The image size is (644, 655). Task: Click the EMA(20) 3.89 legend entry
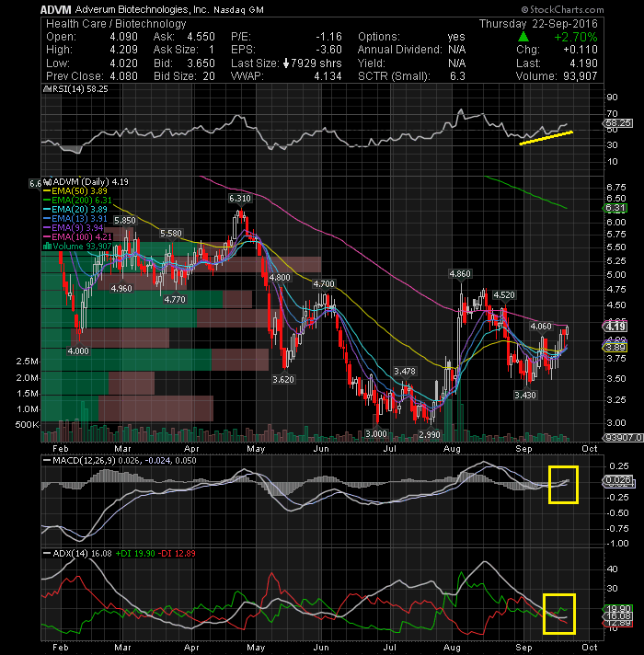pyautogui.click(x=79, y=209)
